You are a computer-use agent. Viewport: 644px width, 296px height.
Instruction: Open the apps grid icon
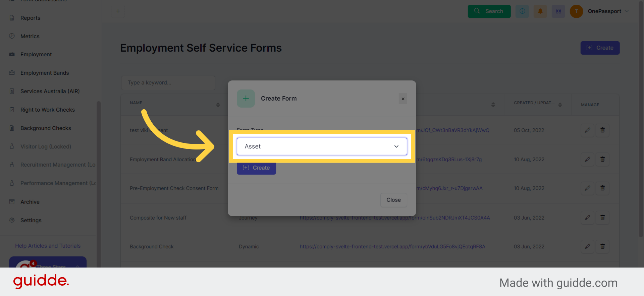[558, 11]
